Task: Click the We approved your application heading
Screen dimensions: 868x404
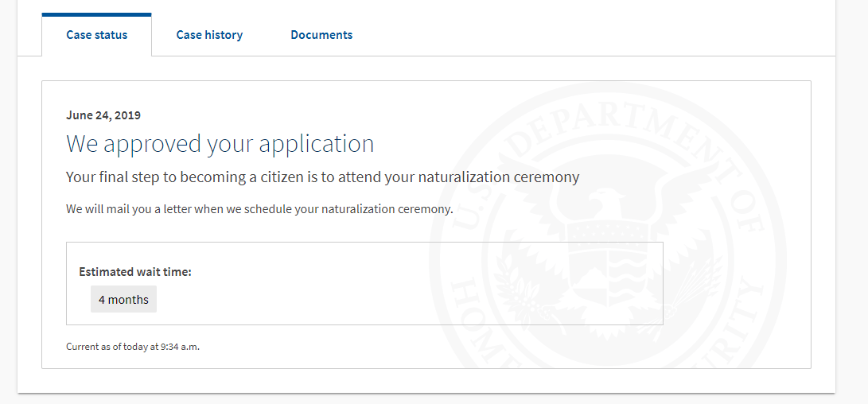Action: [x=220, y=144]
